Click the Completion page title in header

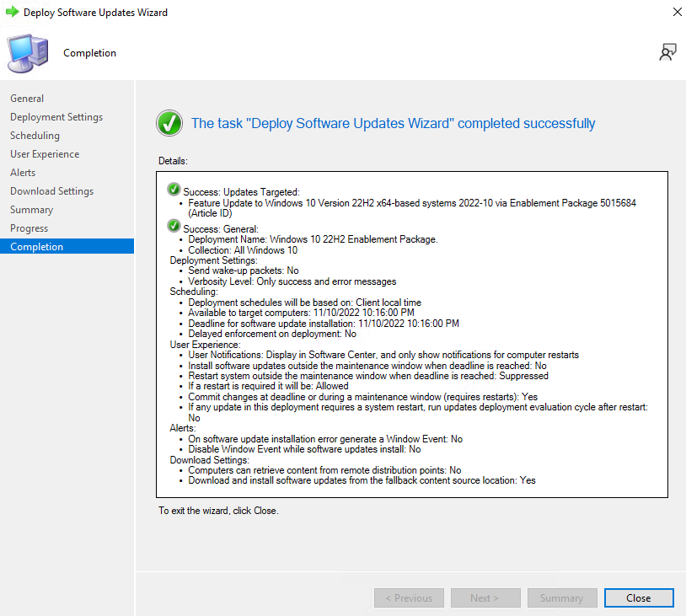point(89,53)
